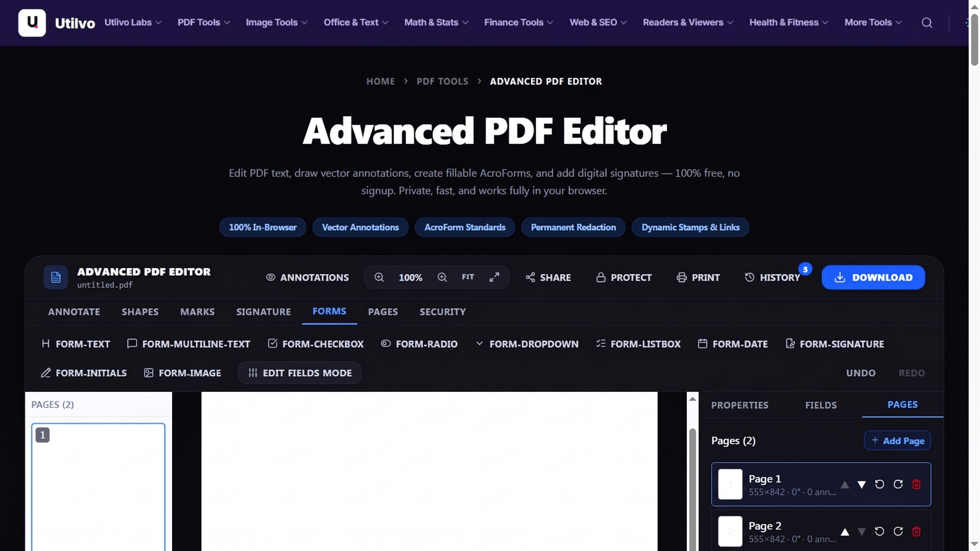Expand the Health & Fitness menu
980x551 pixels.
(x=789, y=23)
